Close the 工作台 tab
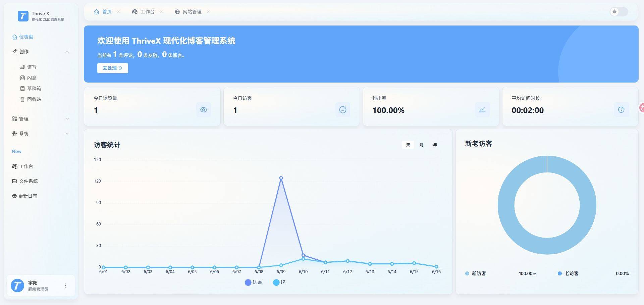The height and width of the screenshot is (305, 644). [x=161, y=12]
